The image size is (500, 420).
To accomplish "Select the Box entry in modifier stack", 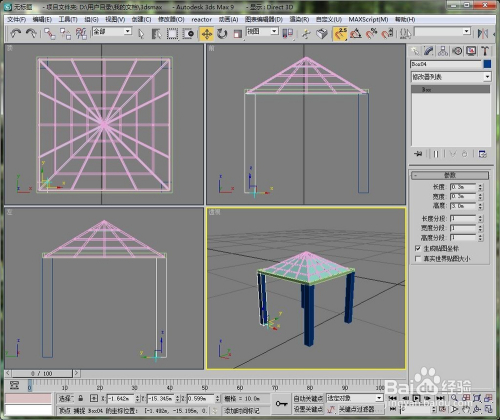I will pos(451,89).
